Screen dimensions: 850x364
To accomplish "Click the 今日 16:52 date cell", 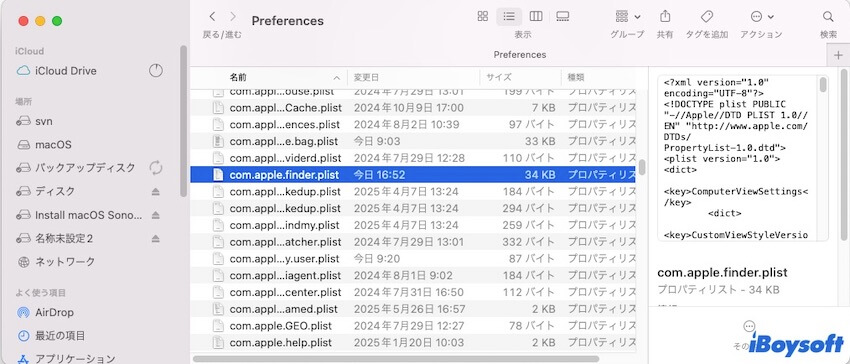I will pos(379,175).
